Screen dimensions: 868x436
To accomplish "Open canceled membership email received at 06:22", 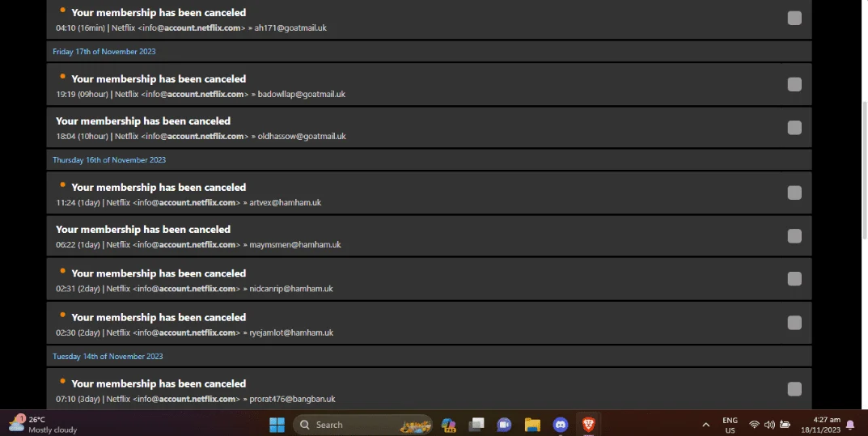I will [429, 236].
